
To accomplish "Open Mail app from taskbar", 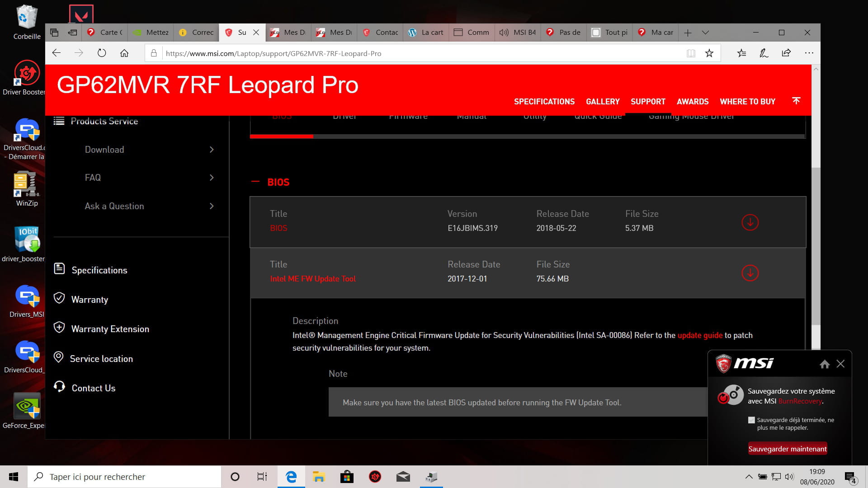I will [403, 477].
